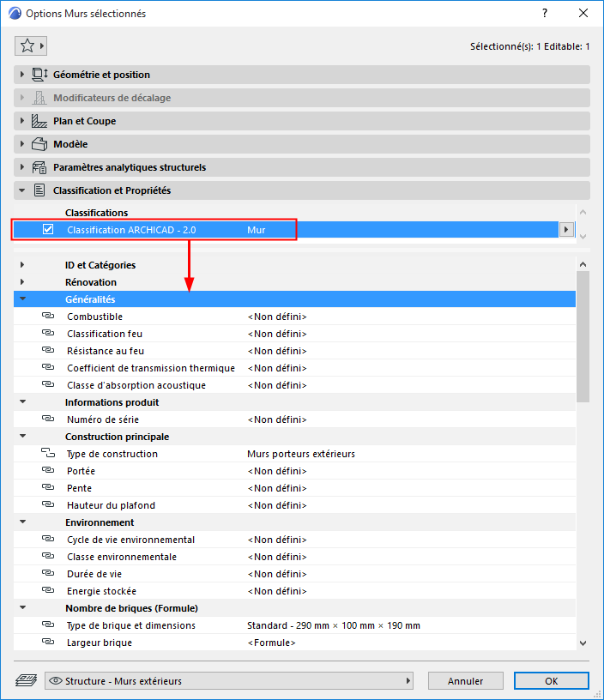Click the Annuler button
Image resolution: width=604 pixels, height=700 pixels.
[x=466, y=681]
